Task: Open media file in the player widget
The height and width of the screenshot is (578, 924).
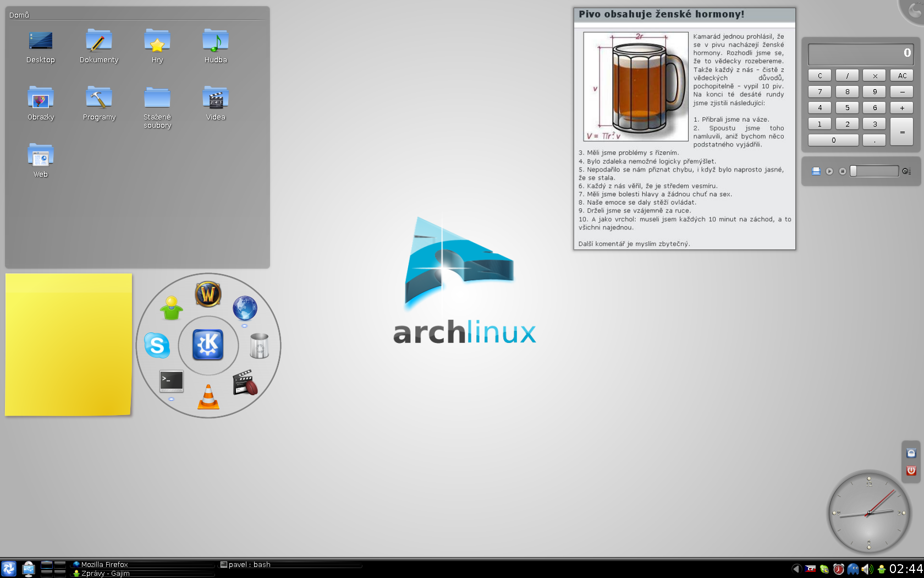Action: [x=816, y=171]
